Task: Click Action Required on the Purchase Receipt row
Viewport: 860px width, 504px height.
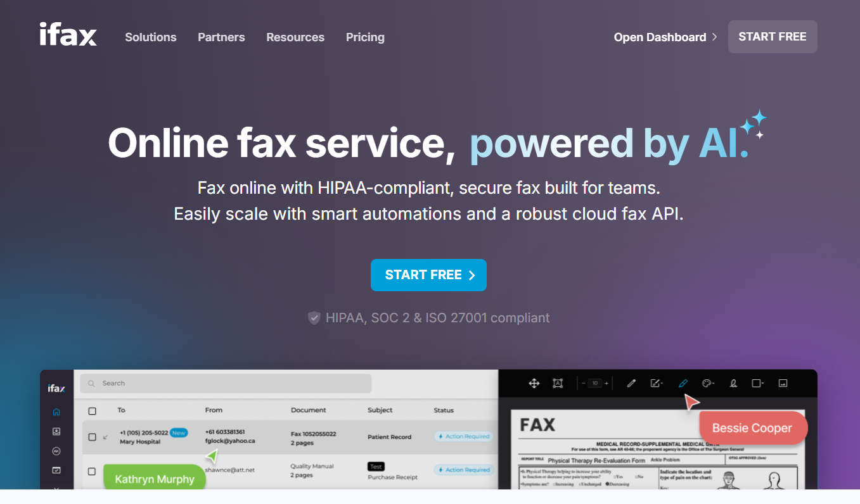Action: (463, 470)
